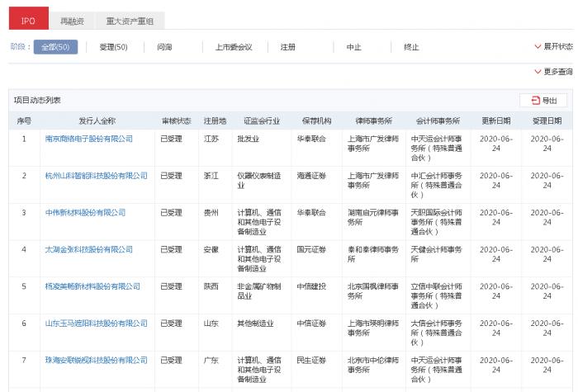Open 南京商络电子股份有限公司 company link
Viewport: 578px width, 392px height.
pyautogui.click(x=88, y=139)
